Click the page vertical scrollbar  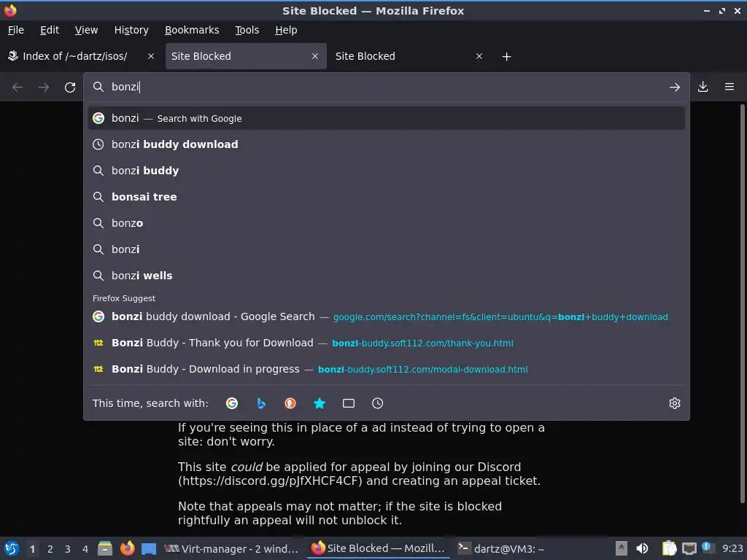742,303
